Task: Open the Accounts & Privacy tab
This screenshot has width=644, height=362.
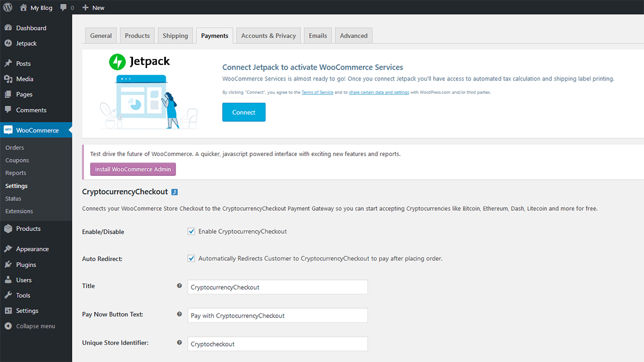Action: coord(268,35)
